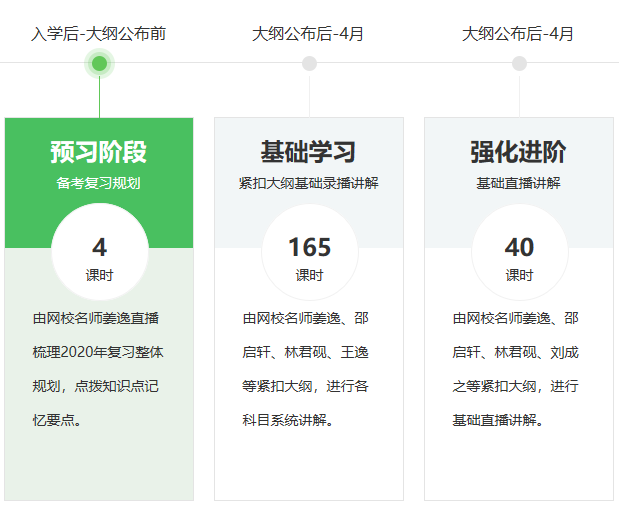Click the 40 课时 circle badge
Viewport: 619px width, 508px height.
click(519, 253)
